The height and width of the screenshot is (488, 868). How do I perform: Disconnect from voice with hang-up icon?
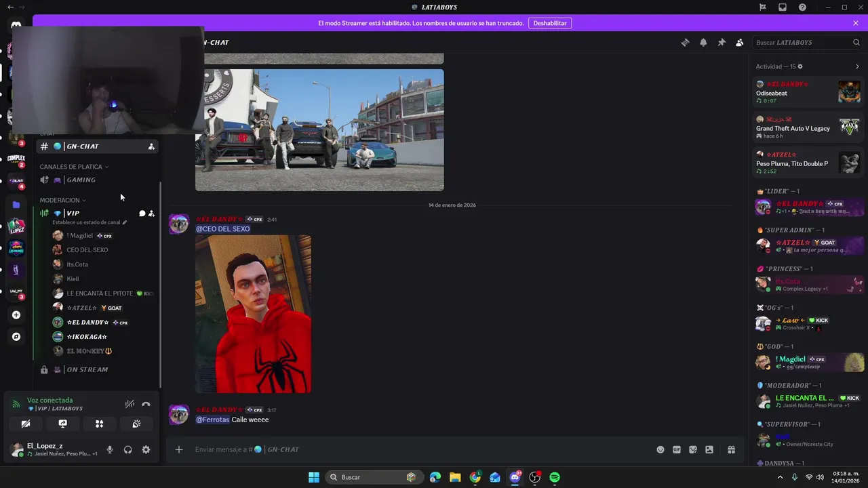pos(146,404)
